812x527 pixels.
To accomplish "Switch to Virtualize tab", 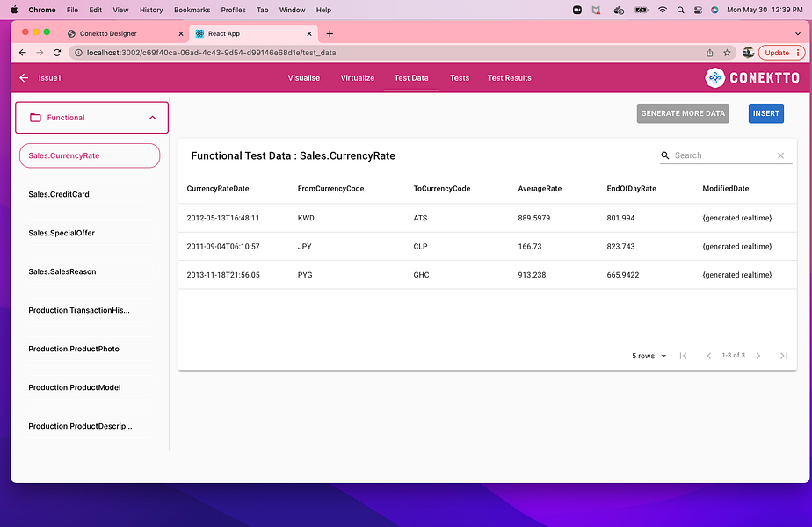I will [x=358, y=77].
